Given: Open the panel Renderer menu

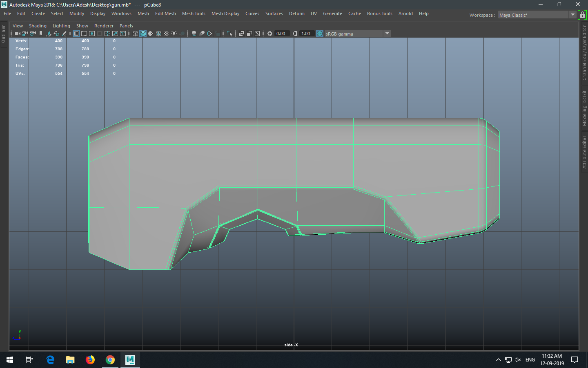Looking at the screenshot, I should pyautogui.click(x=104, y=26).
